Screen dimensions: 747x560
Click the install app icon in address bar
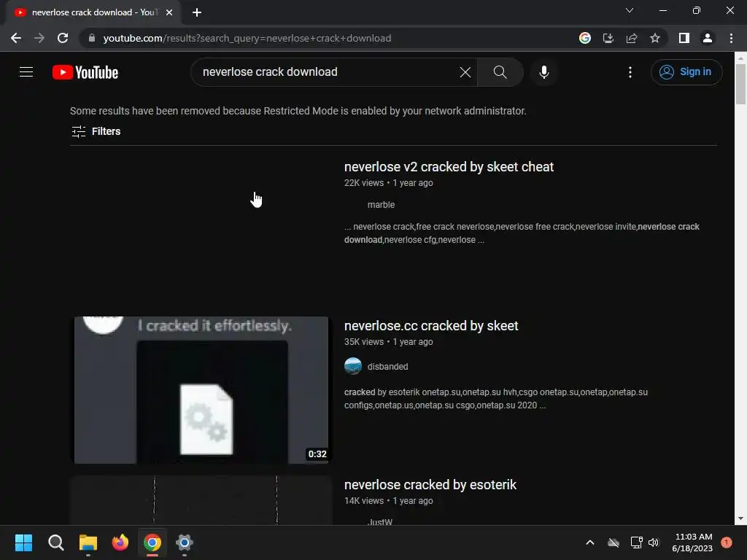608,38
